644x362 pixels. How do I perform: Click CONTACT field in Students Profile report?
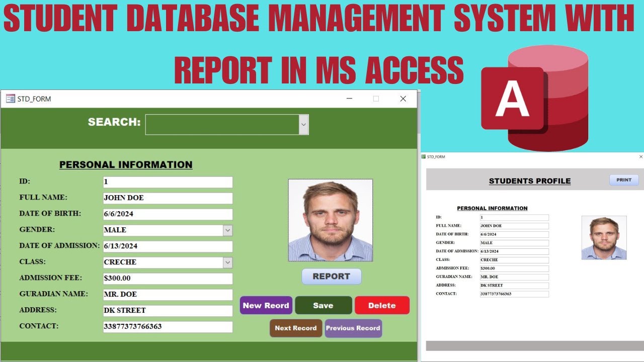514,294
